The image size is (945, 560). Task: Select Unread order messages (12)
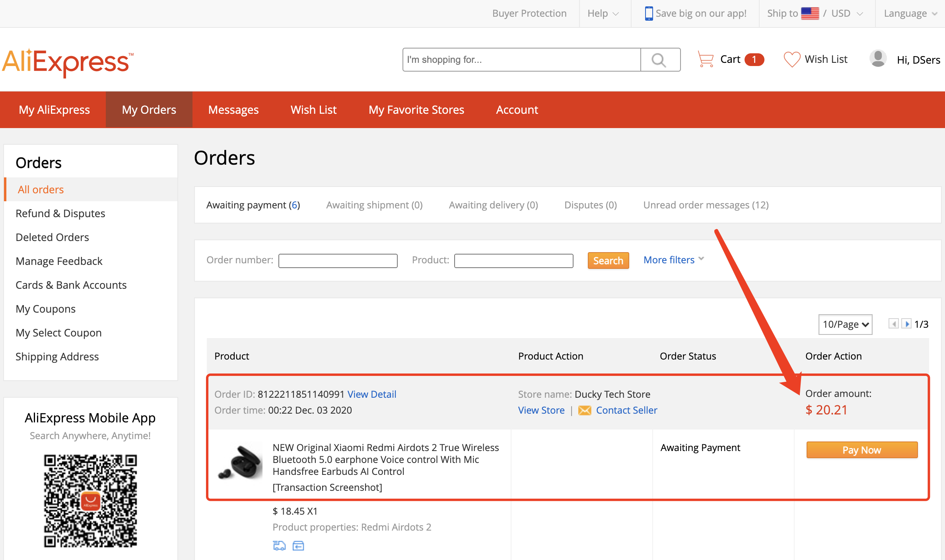click(706, 205)
